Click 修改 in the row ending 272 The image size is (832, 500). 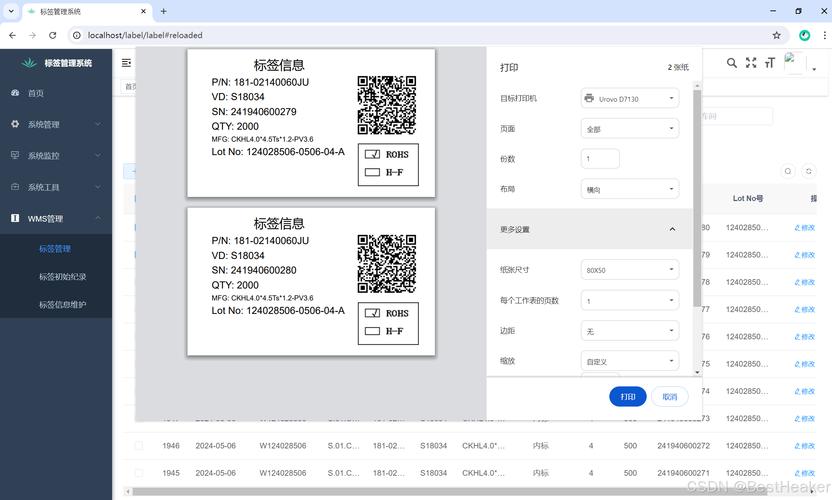[x=804, y=446]
